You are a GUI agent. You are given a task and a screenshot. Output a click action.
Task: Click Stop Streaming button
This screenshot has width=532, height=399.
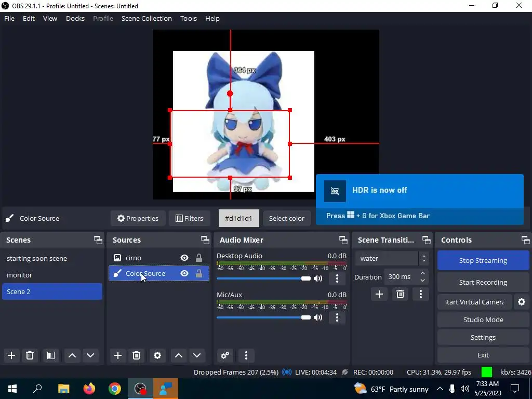(483, 261)
